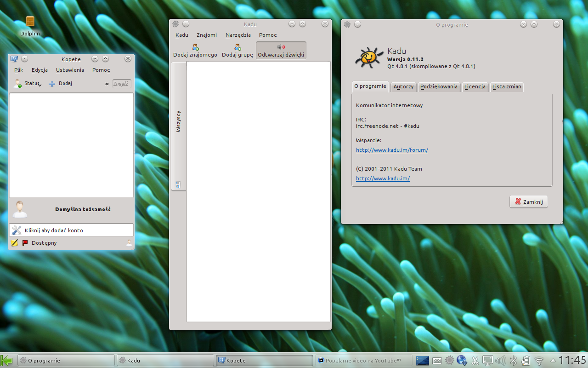588x368 pixels.
Task: Click the Kadu gear tray icon
Action: click(x=450, y=361)
